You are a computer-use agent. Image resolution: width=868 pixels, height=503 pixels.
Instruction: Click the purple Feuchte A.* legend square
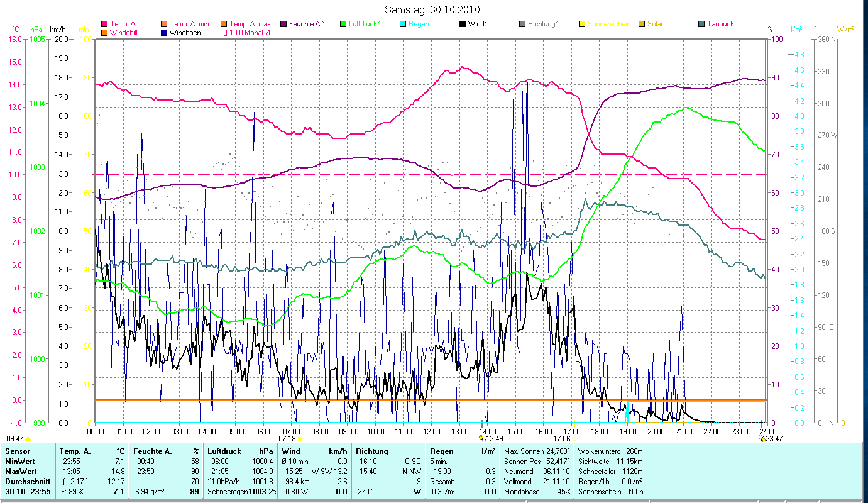(283, 24)
